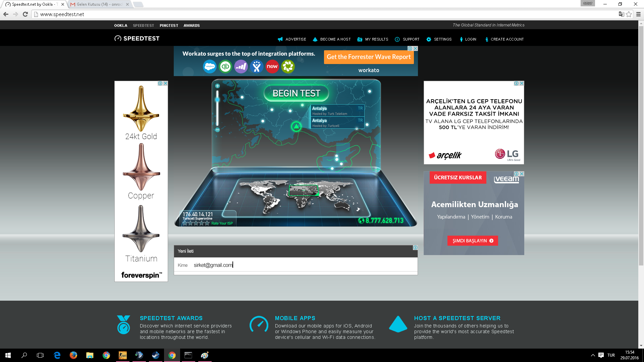
Task: Click the translate page icon
Action: [621, 14]
